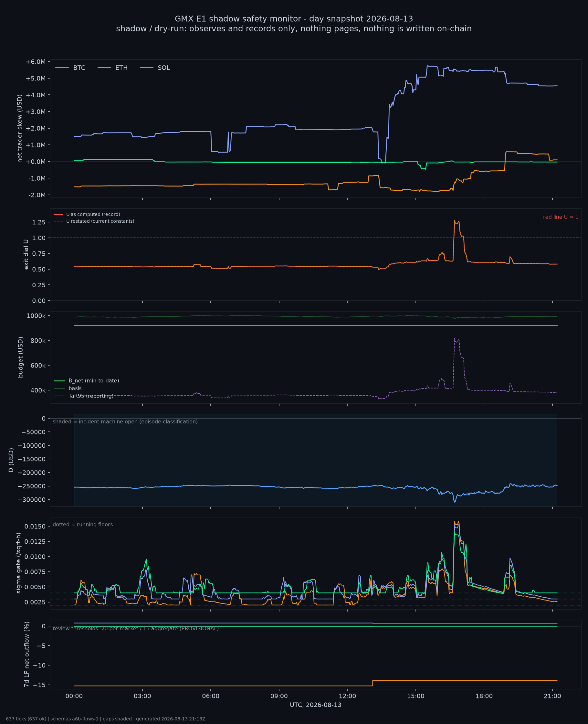
Task: Click the '0.0025' sigma tick label
Action: [x=35, y=602]
